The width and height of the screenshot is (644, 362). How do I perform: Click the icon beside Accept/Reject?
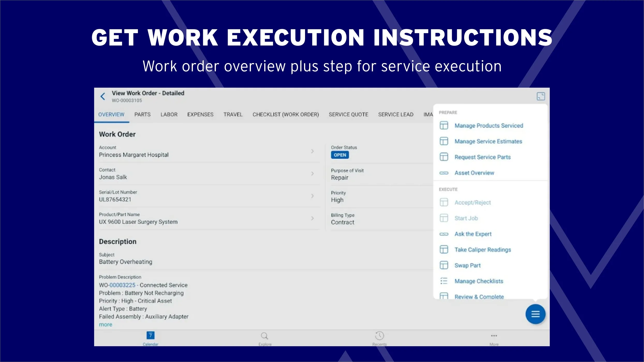click(444, 202)
